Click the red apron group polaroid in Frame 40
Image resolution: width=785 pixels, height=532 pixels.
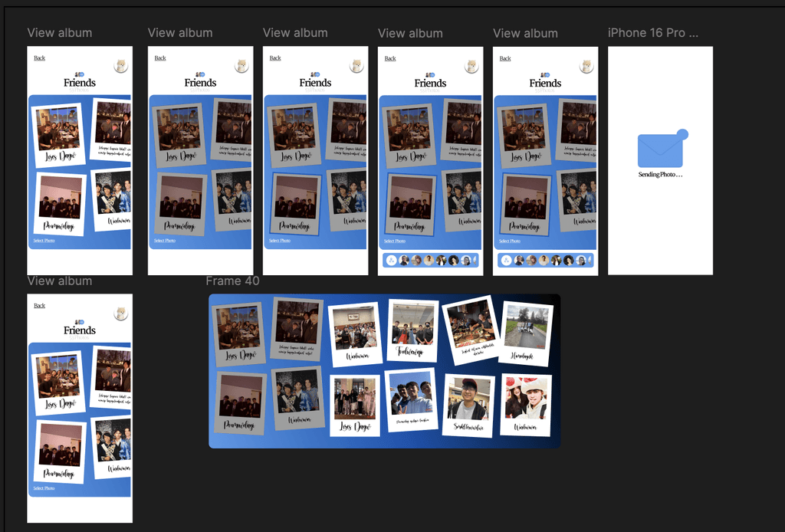pyautogui.click(x=413, y=330)
